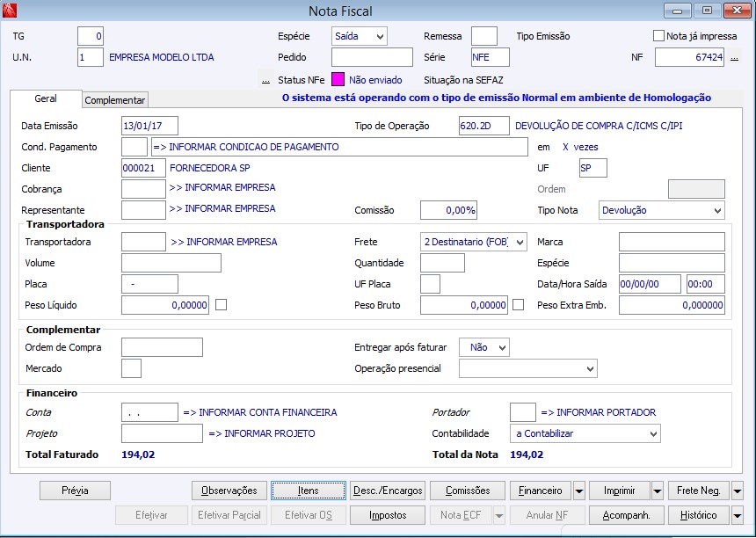Image resolution: width=756 pixels, height=538 pixels.
Task: Click the Volume input field
Action: pos(171,263)
